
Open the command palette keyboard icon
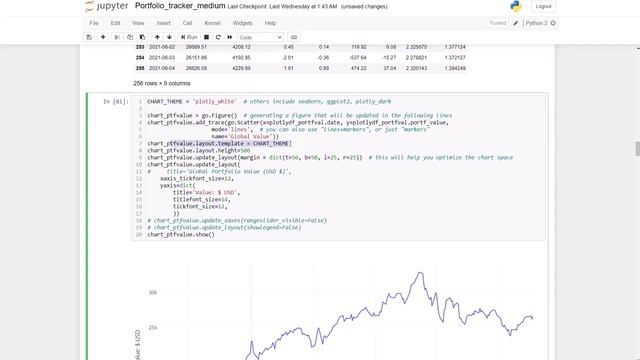[294, 37]
